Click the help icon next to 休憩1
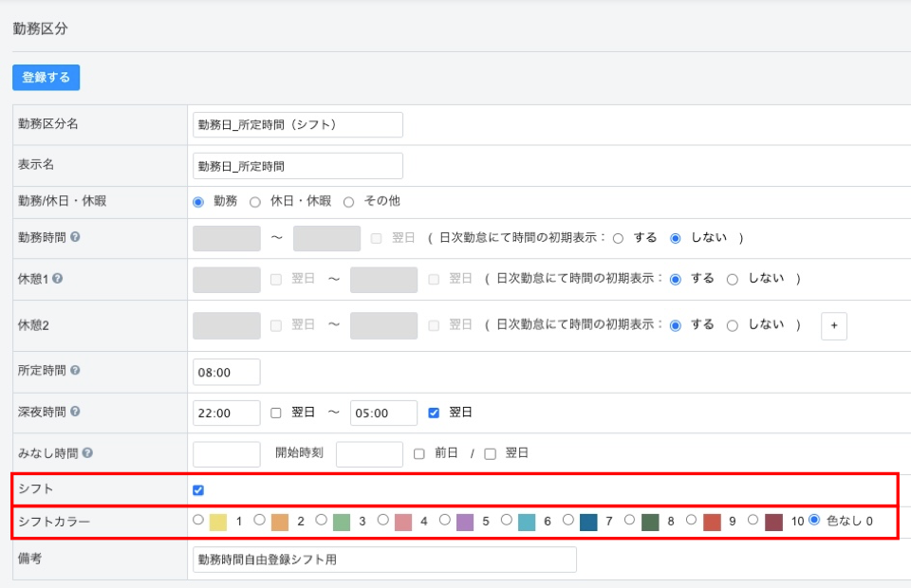The image size is (911, 588). (58, 279)
